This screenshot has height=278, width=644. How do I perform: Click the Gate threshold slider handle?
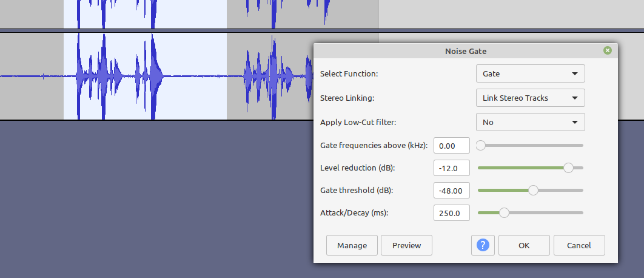pos(533,191)
